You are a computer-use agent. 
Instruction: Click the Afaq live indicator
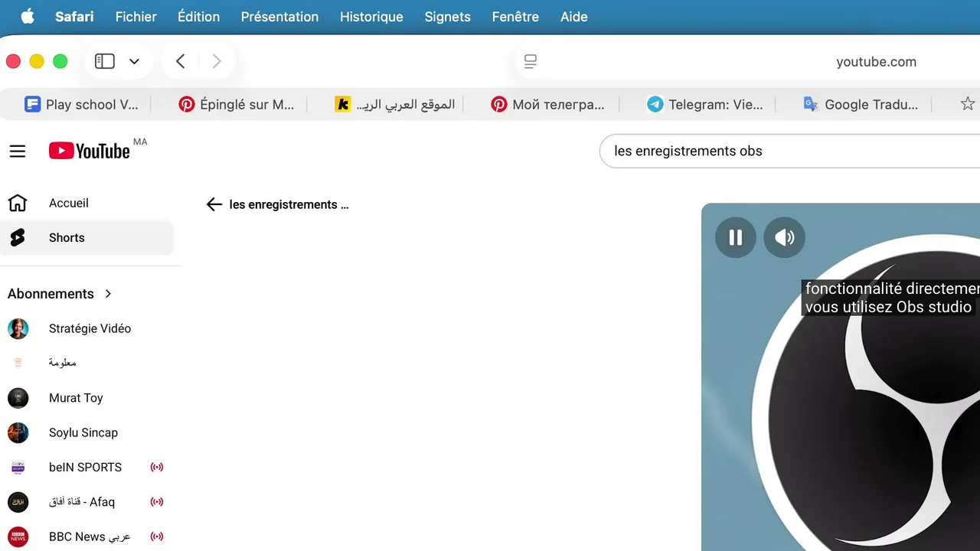point(157,502)
